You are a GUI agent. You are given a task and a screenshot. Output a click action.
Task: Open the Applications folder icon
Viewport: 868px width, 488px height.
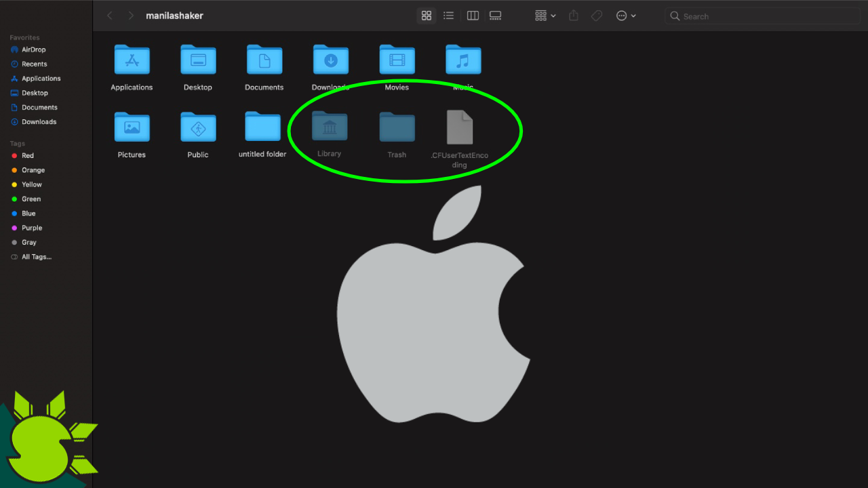(x=132, y=60)
